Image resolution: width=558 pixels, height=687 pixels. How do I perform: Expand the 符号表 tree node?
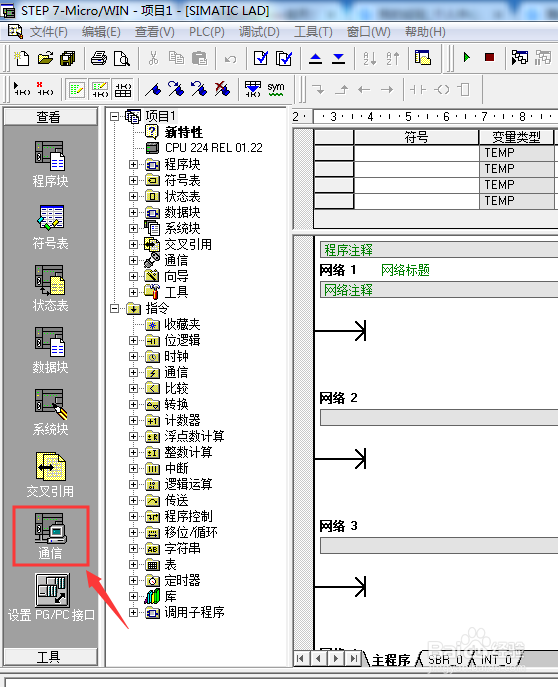(134, 180)
